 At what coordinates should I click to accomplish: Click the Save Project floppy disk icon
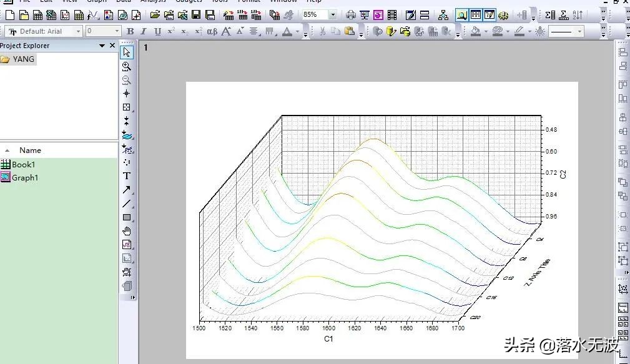coord(196,15)
